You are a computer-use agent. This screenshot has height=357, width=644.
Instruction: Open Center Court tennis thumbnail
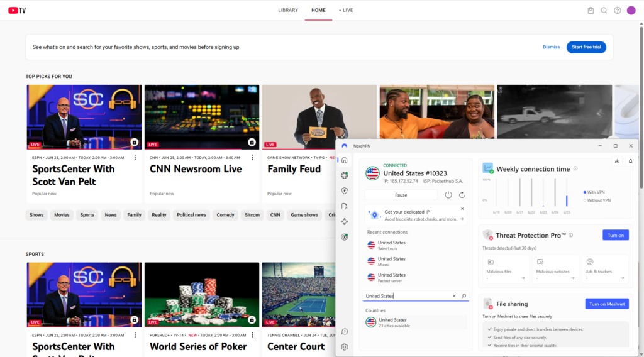point(299,295)
